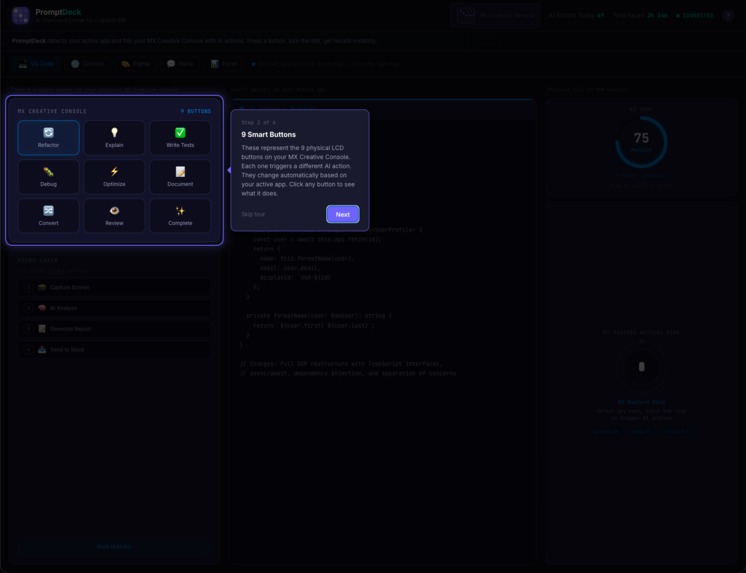Switch active app to VS Code
Viewport: 746px width, 573px height.
coord(37,64)
